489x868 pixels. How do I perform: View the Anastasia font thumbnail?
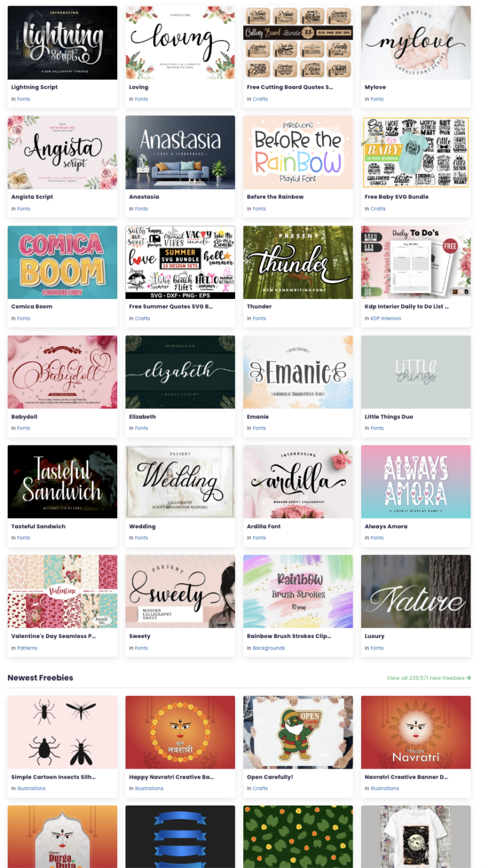pos(180,152)
